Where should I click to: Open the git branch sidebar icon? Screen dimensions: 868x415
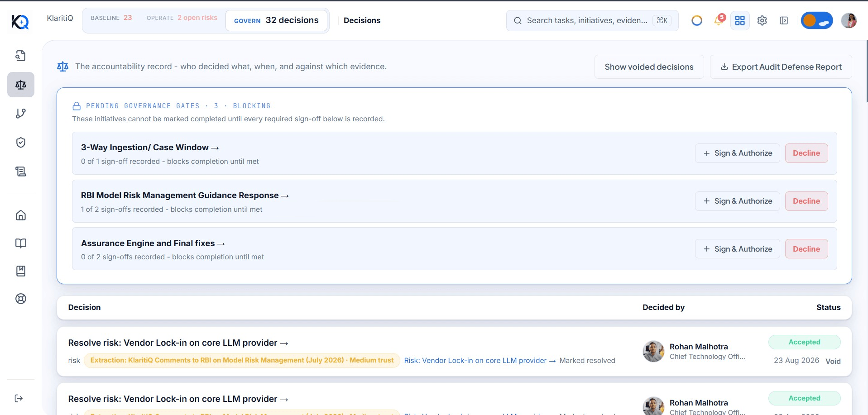(21, 114)
